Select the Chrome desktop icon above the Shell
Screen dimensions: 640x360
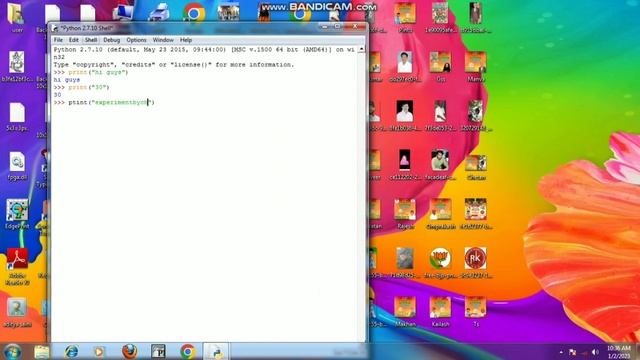coord(194,13)
